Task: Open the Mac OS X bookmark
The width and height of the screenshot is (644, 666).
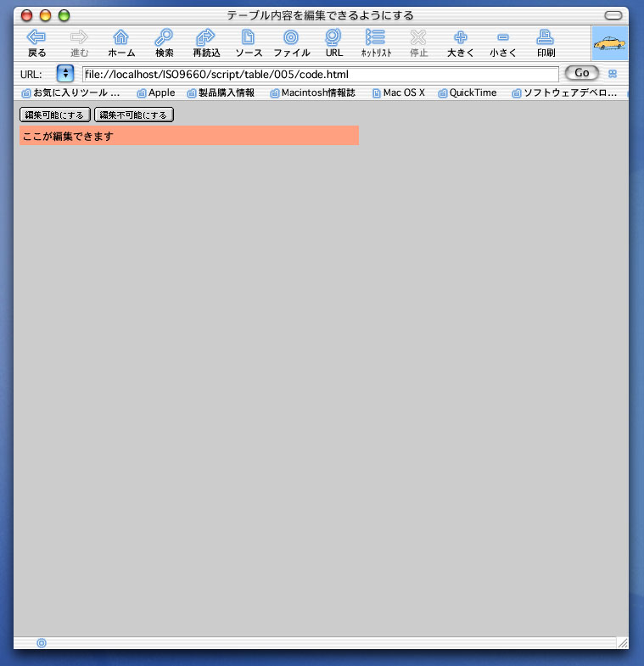Action: pos(399,92)
